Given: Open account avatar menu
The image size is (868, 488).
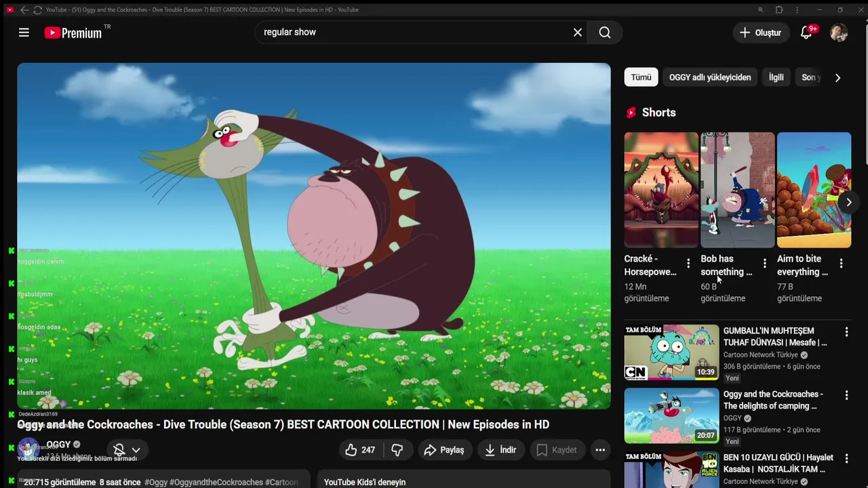Looking at the screenshot, I should click(x=839, y=33).
